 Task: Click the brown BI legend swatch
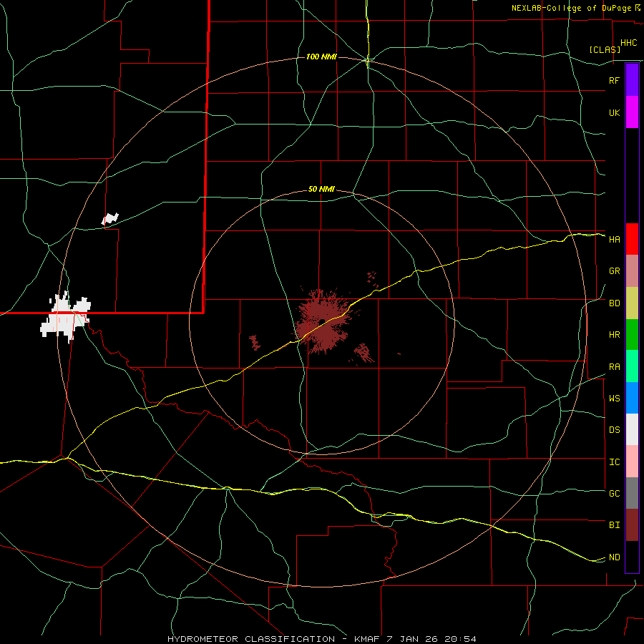tap(632, 525)
